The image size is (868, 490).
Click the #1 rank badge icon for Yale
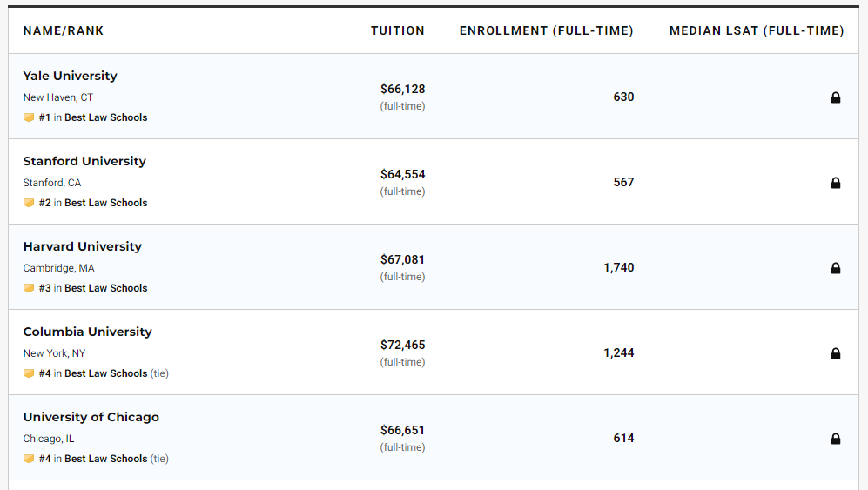point(29,117)
